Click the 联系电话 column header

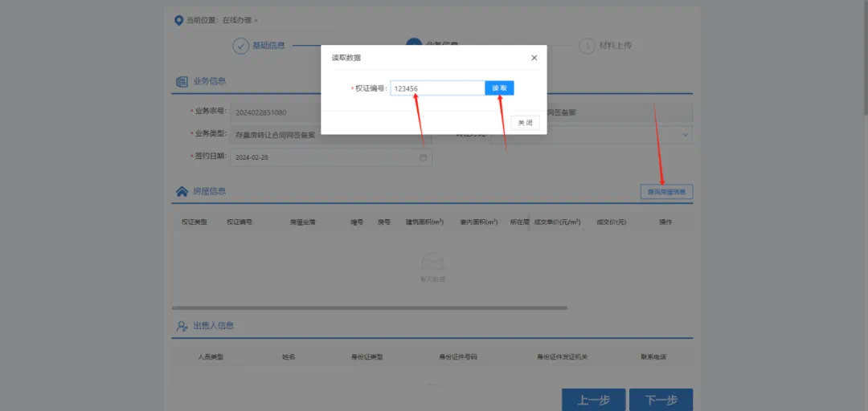pyautogui.click(x=653, y=356)
